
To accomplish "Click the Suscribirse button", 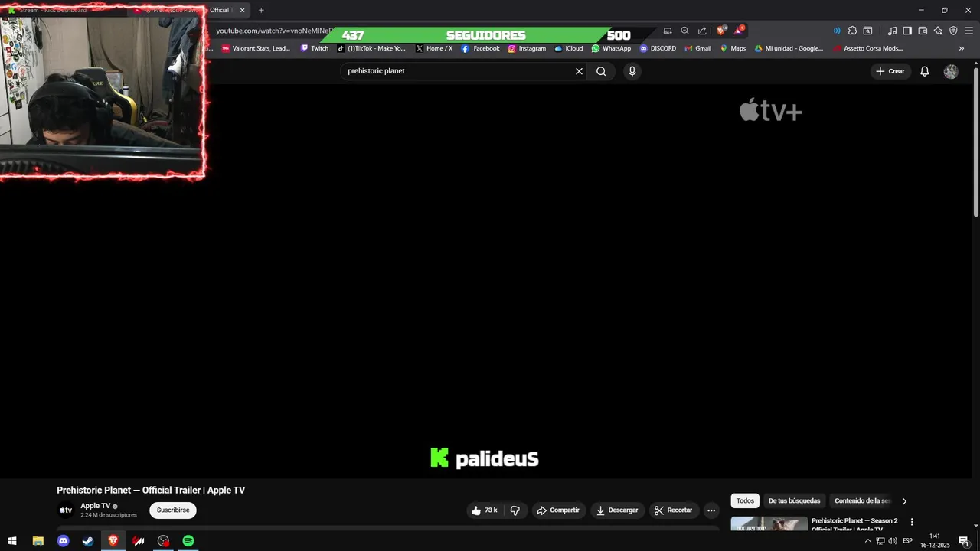I will point(173,510).
